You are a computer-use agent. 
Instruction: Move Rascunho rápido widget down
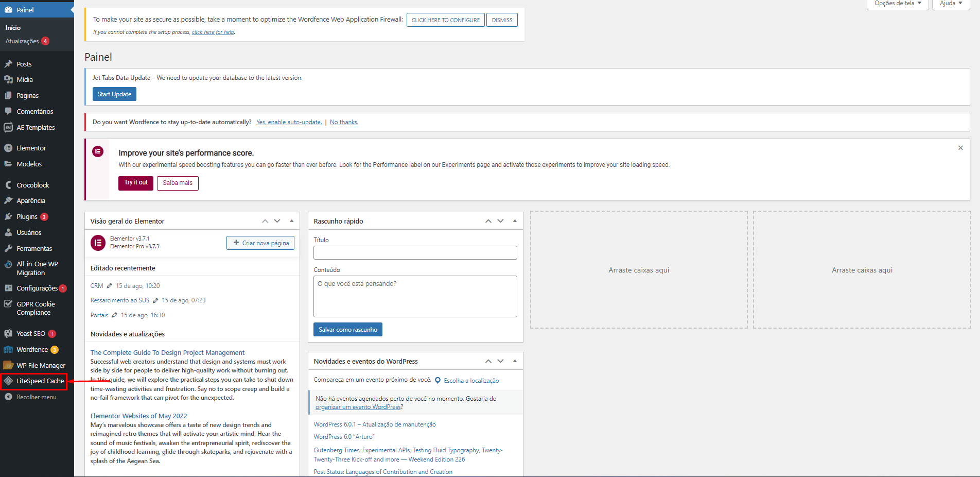pyautogui.click(x=500, y=221)
